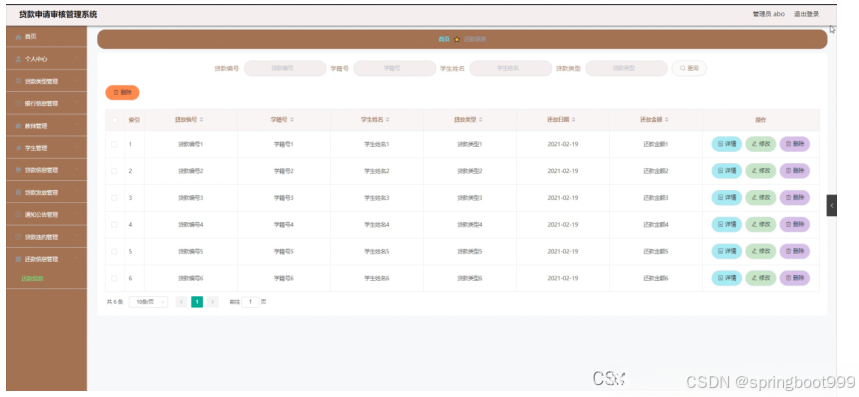Click the 教师管理 sidebar icon
This screenshot has height=397, width=859.
click(x=18, y=125)
